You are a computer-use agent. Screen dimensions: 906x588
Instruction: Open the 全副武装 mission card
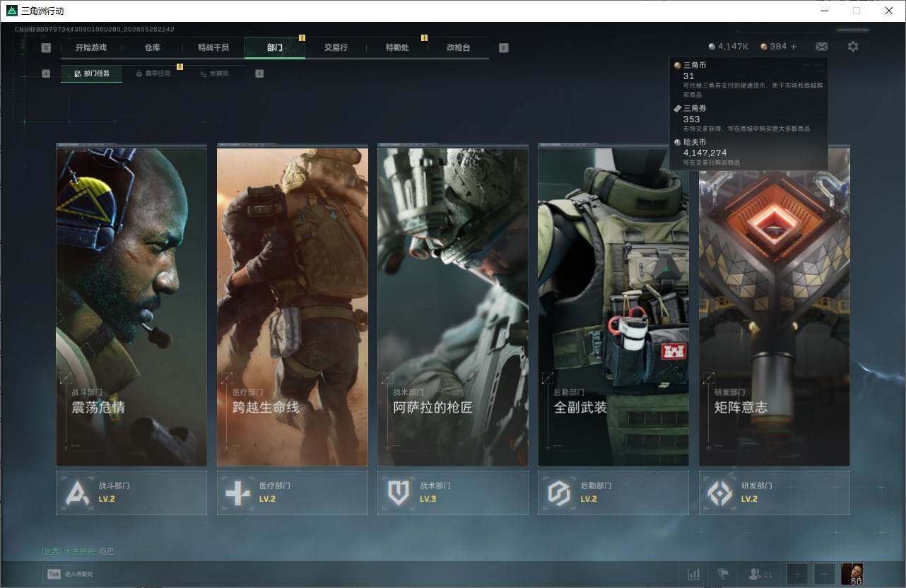coord(613,305)
